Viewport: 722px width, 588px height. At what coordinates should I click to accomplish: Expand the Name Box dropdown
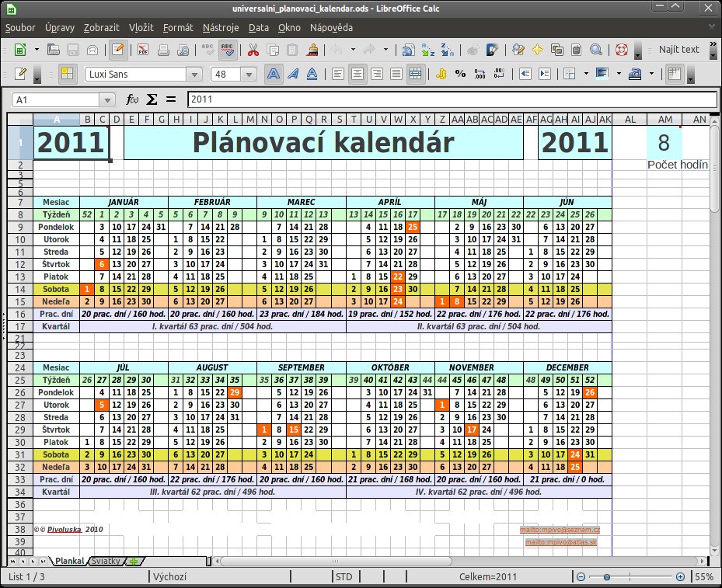[106, 100]
